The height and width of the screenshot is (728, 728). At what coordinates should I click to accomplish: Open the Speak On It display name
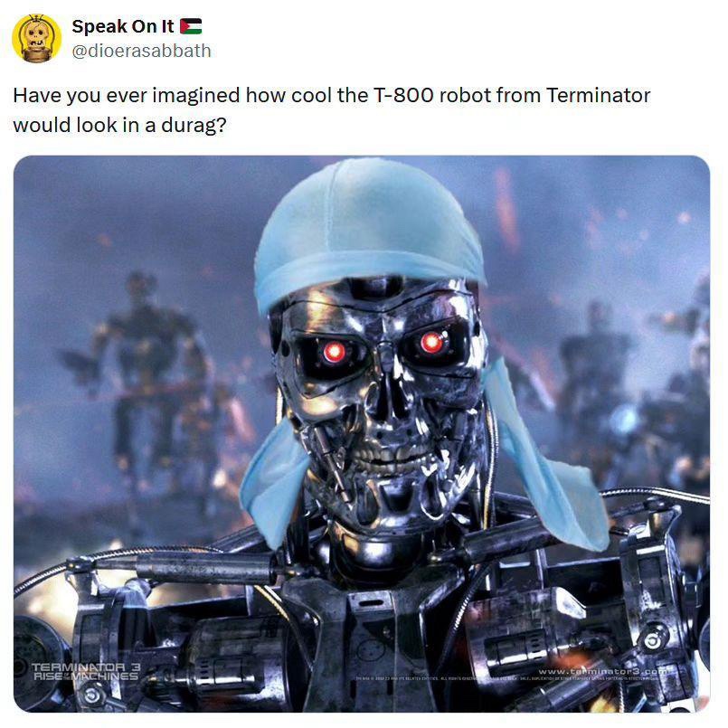coord(123,26)
